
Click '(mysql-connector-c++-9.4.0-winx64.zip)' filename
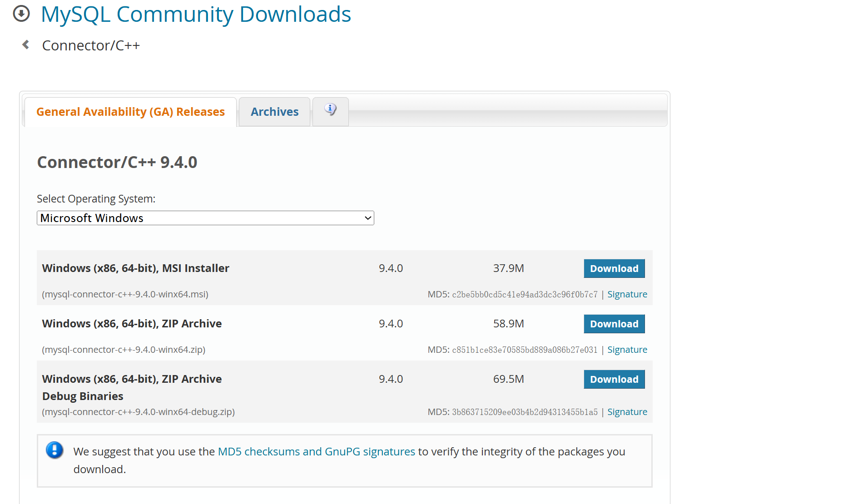pos(124,350)
